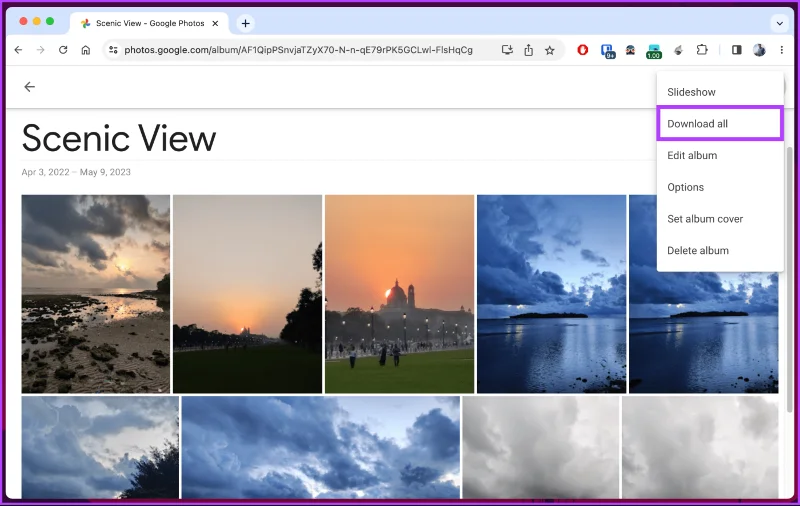Open the hazy sunset over park photo
This screenshot has height=506, width=800.
[247, 294]
